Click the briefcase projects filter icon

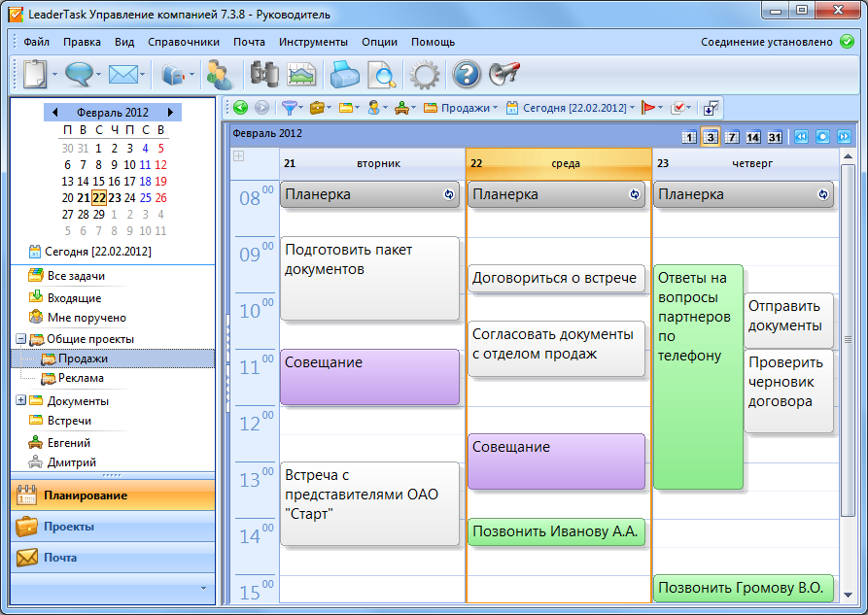pyautogui.click(x=317, y=108)
